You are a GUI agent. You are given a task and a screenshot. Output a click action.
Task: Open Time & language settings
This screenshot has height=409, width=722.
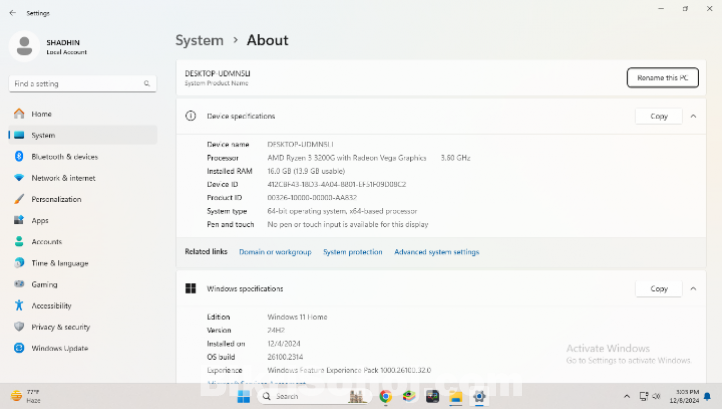tap(83, 263)
